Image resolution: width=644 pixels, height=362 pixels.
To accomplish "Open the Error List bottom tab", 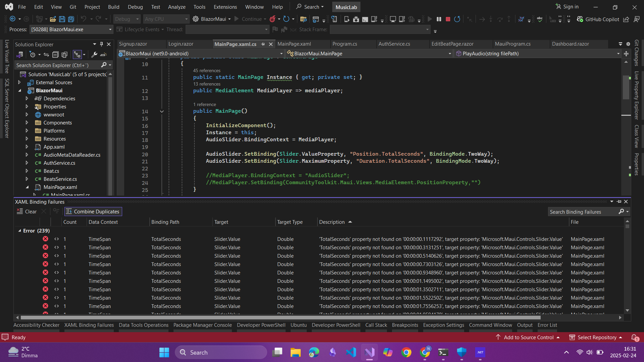I will pos(547,325).
